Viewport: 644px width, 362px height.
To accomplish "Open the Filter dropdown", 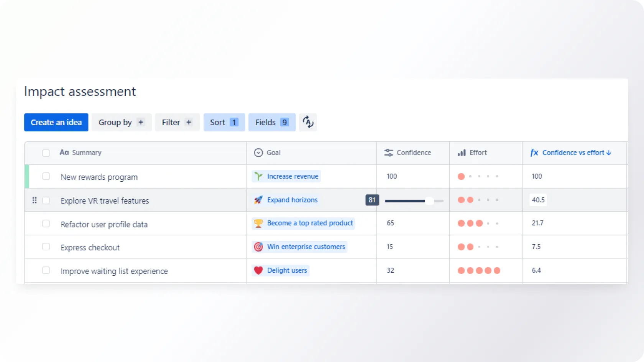I will pyautogui.click(x=177, y=122).
